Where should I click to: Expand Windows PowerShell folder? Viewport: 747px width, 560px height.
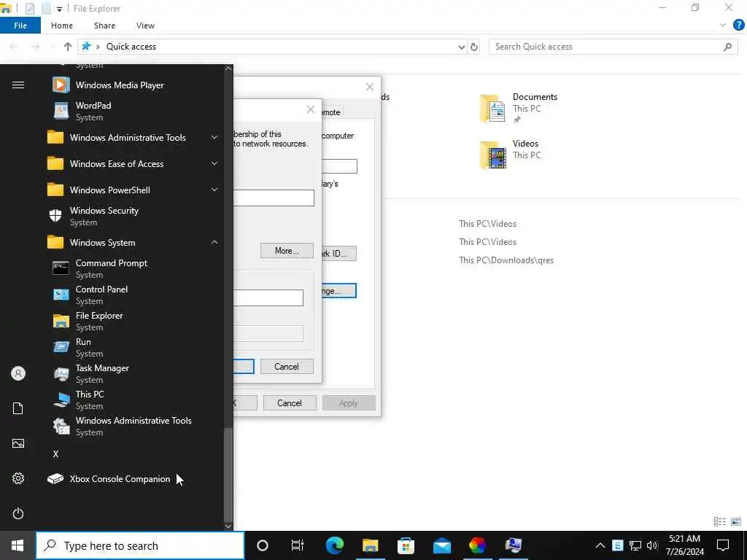pyautogui.click(x=214, y=190)
